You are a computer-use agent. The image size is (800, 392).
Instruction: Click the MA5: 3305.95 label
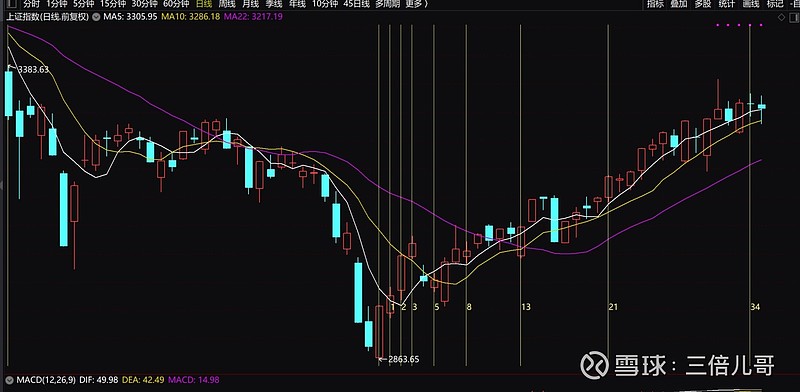click(130, 17)
